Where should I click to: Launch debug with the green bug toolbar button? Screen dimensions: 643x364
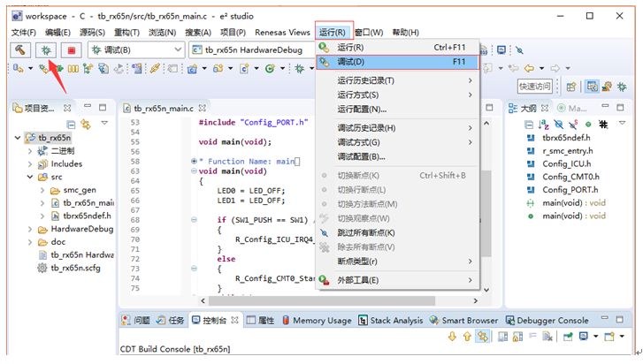[x=45, y=50]
